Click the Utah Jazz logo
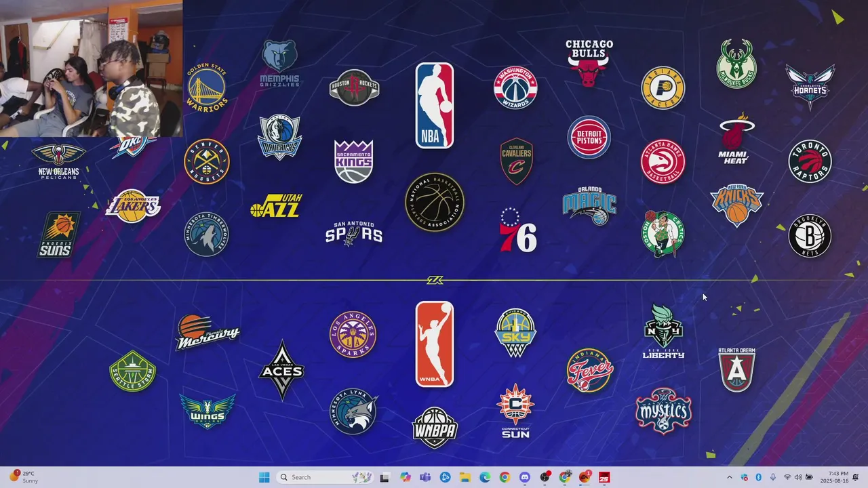This screenshot has width=868, height=488. tap(276, 206)
